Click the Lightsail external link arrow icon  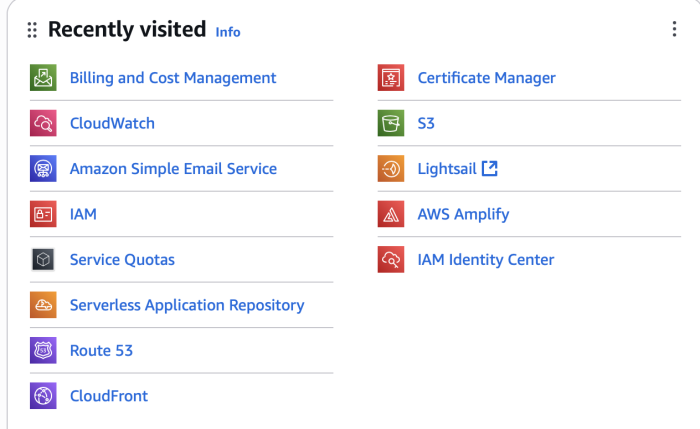click(490, 168)
